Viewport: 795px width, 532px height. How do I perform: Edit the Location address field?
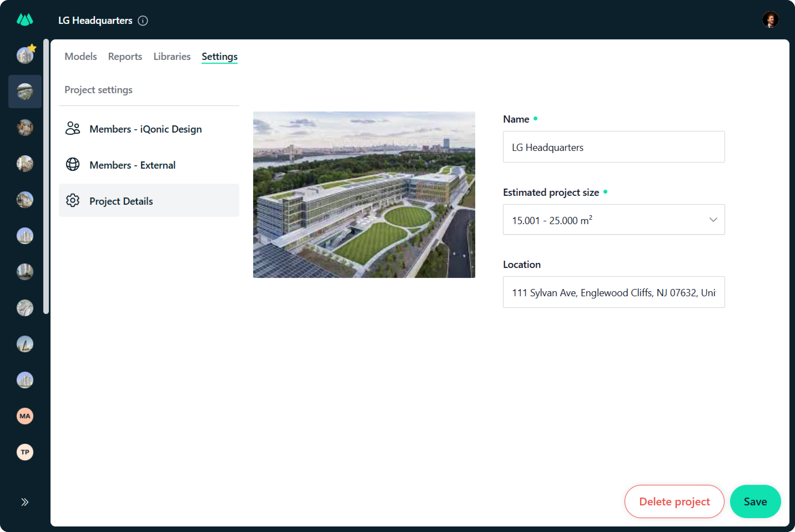coord(614,292)
